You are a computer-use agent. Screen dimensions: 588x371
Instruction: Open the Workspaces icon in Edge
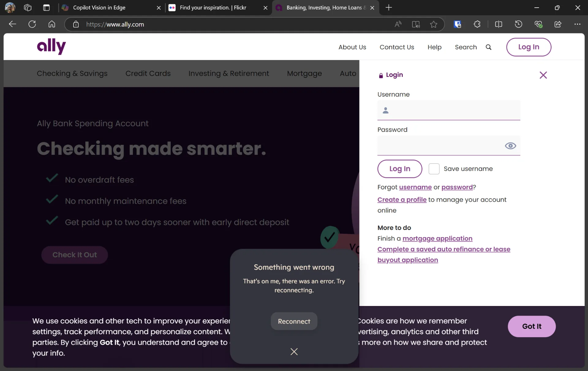28,8
